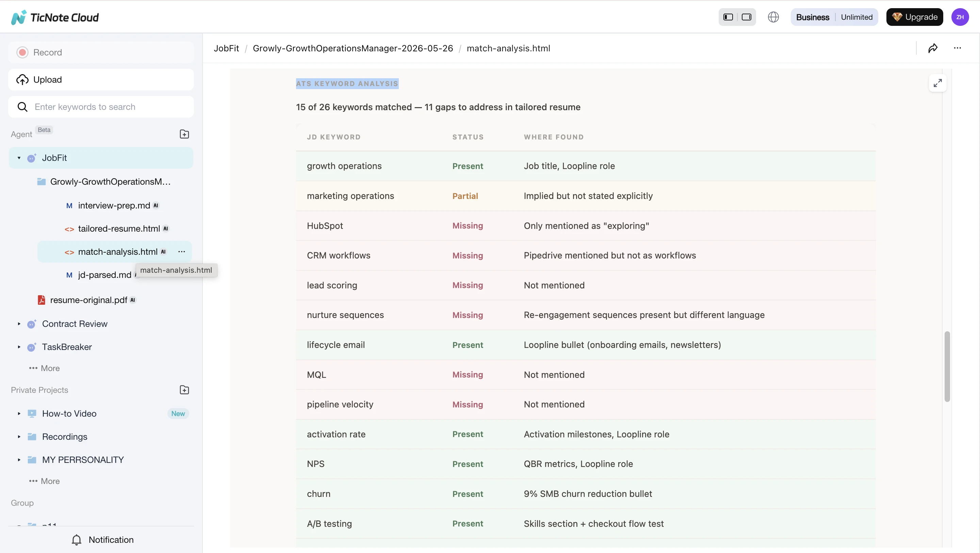Click the Upgrade button

coord(915,17)
